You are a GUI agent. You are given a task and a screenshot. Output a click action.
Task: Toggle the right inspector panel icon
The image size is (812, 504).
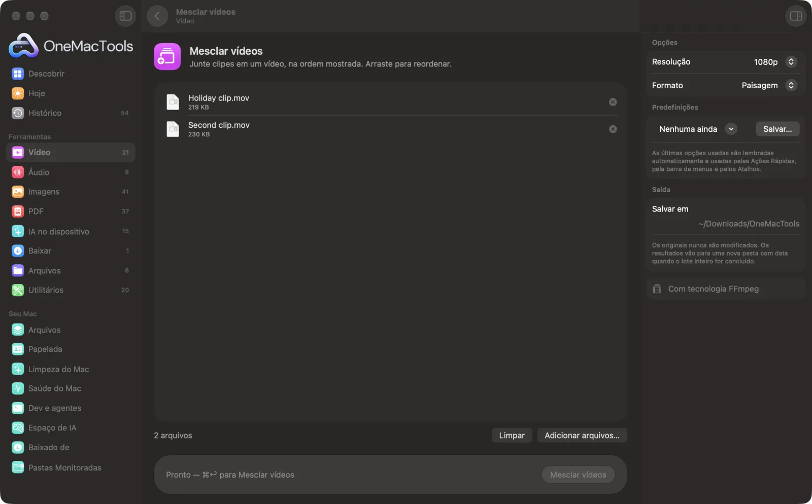coord(796,16)
